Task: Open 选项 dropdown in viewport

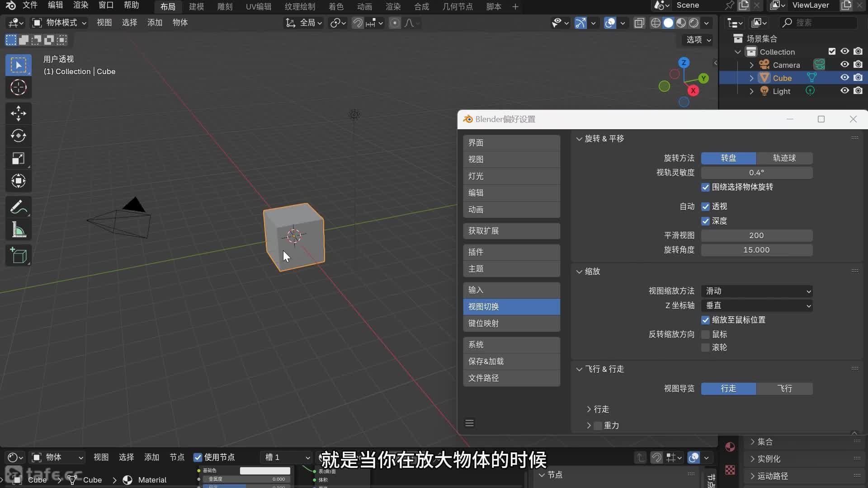Action: coord(698,40)
